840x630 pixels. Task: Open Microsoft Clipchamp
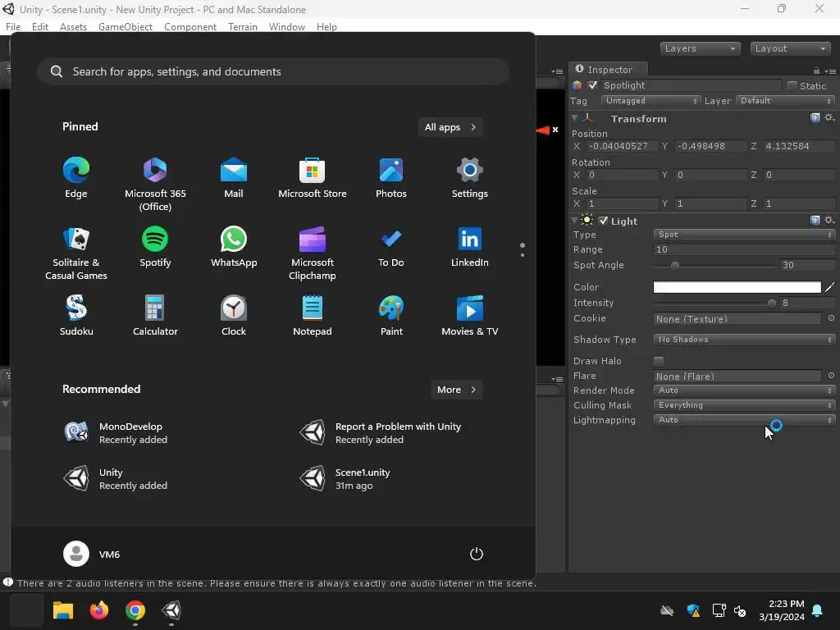click(x=313, y=253)
